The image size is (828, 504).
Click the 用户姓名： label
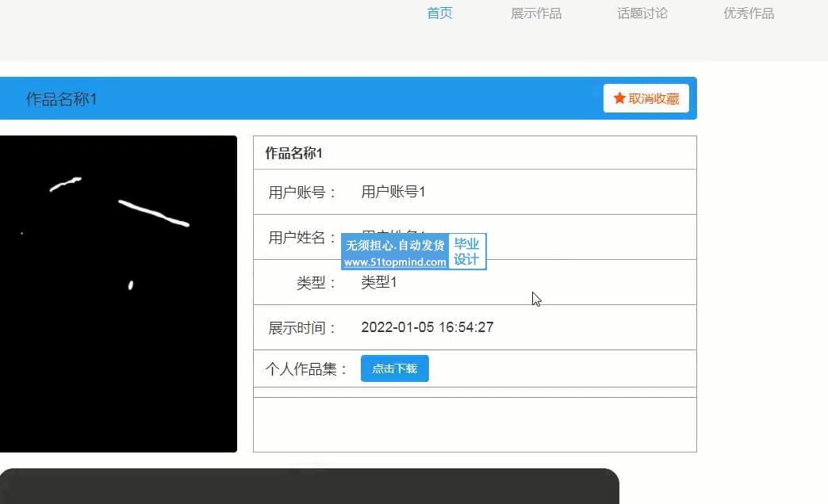[x=302, y=238]
